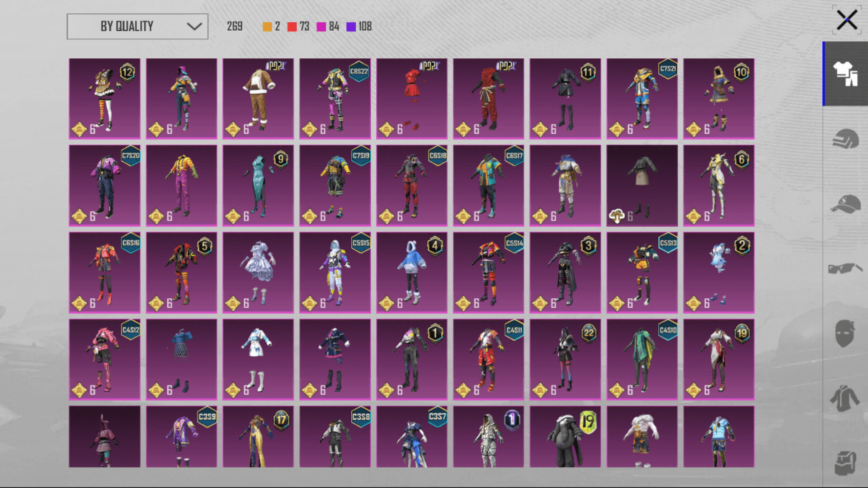Viewport: 868px width, 488px height.
Task: Switch to helmet category icon
Action: pos(845,139)
